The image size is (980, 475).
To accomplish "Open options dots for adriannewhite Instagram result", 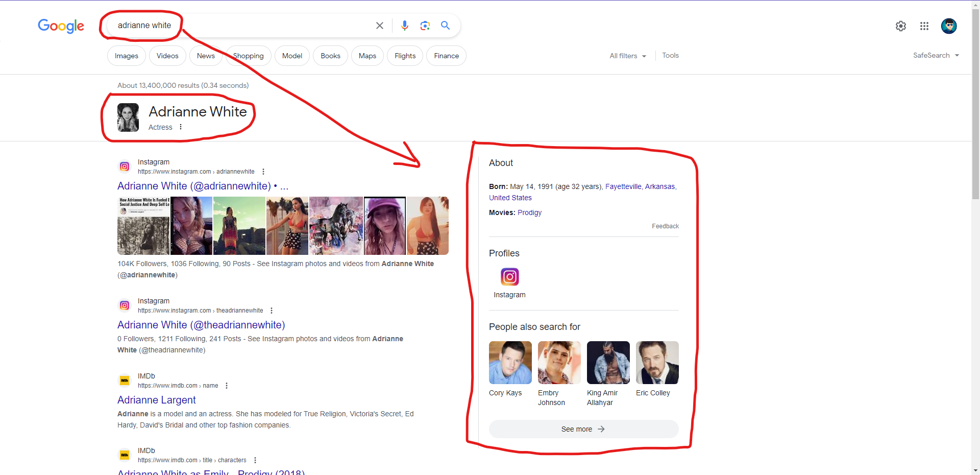I will pos(263,172).
